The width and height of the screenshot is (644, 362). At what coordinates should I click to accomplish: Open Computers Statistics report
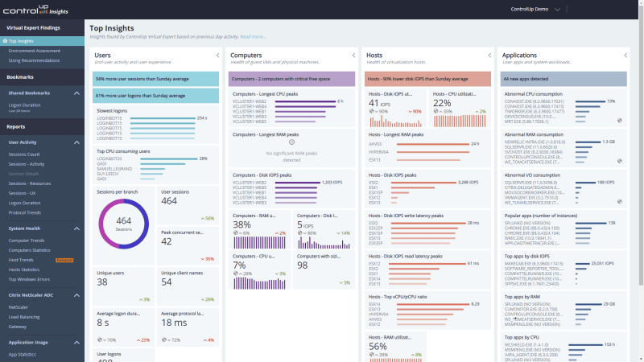[30, 250]
